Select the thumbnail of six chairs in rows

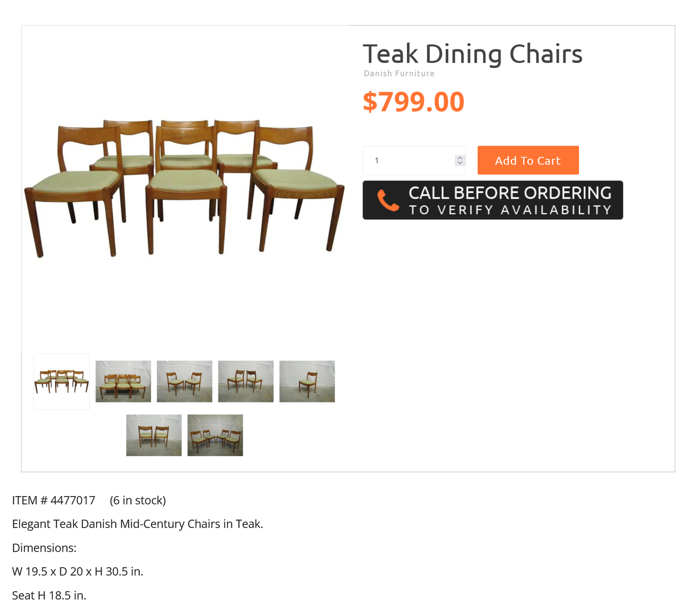point(123,381)
